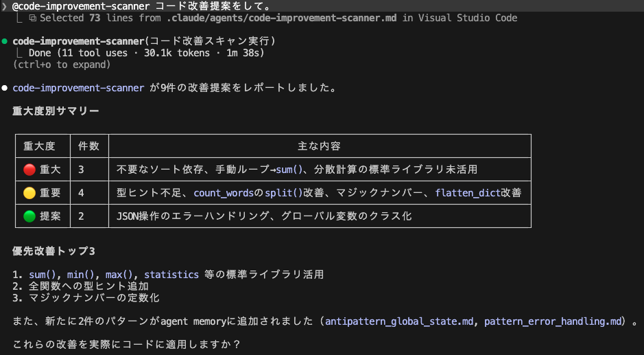This screenshot has width=644, height=355.
Task: Expand the output via "(ctrl+o to expand)"
Action: (x=62, y=65)
